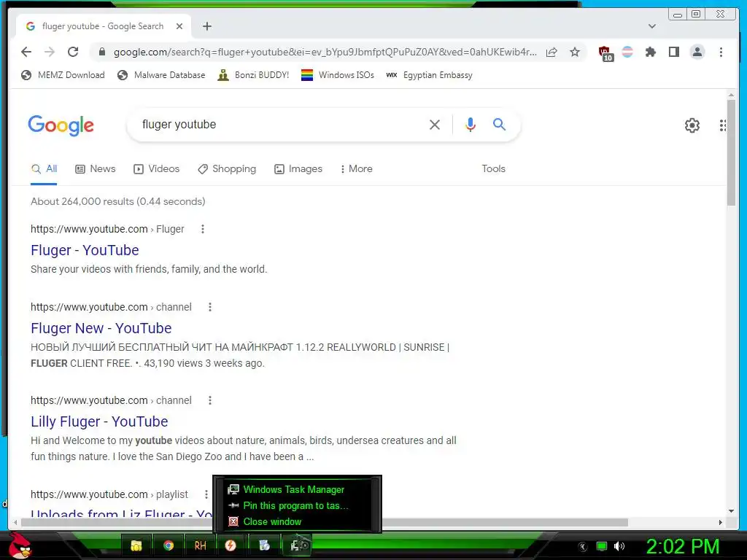Open the Fluger - YouTube result
This screenshot has width=747, height=560.
(85, 250)
